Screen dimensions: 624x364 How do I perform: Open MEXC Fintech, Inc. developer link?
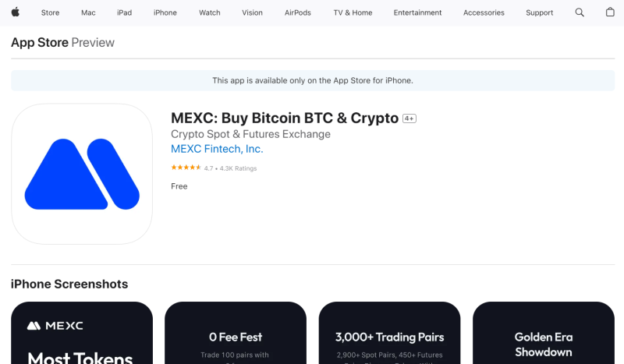[x=217, y=149]
